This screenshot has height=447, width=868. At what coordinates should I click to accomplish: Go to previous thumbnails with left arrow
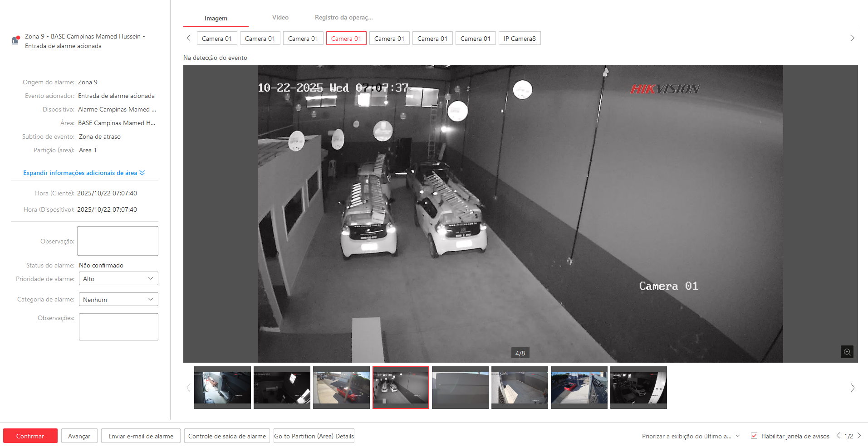188,388
